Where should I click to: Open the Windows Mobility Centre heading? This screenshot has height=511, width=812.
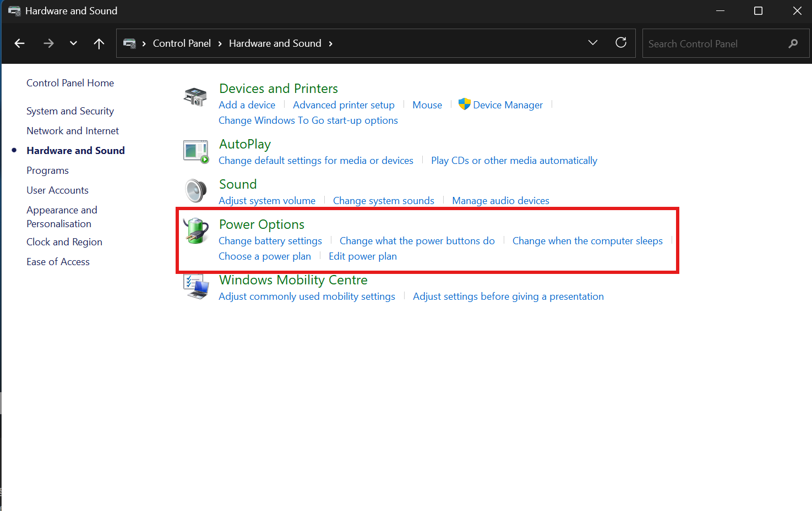293,280
